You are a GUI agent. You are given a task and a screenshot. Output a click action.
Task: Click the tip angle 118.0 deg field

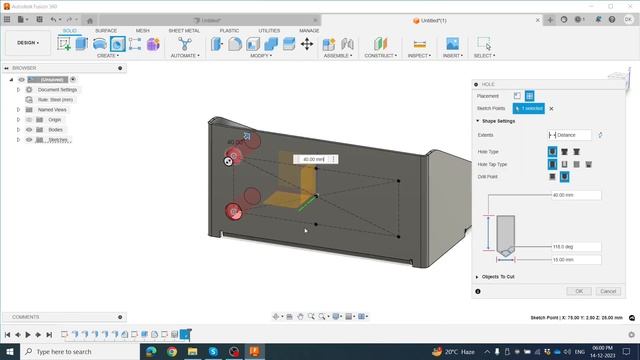[576, 247]
